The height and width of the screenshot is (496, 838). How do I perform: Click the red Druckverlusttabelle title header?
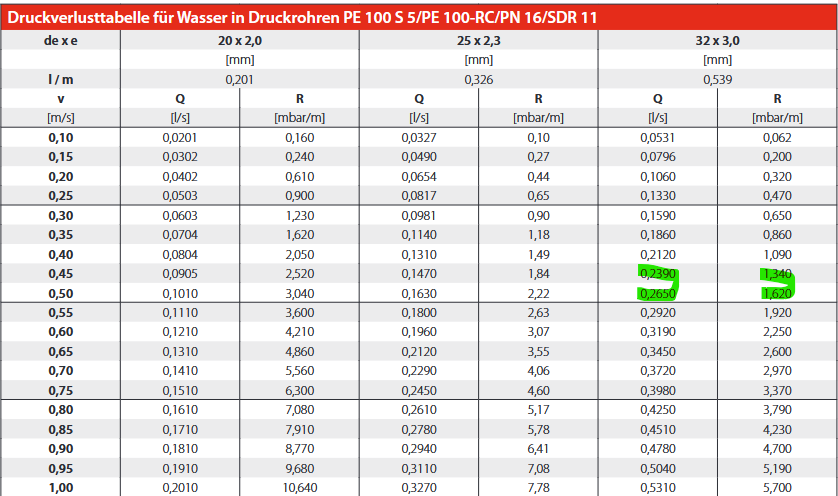point(300,17)
